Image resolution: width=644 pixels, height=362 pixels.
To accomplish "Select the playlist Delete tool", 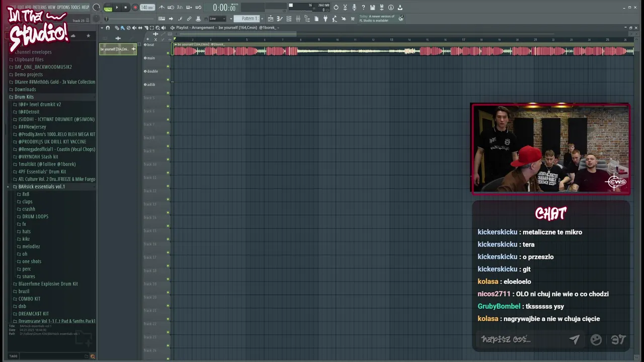I will [x=128, y=28].
